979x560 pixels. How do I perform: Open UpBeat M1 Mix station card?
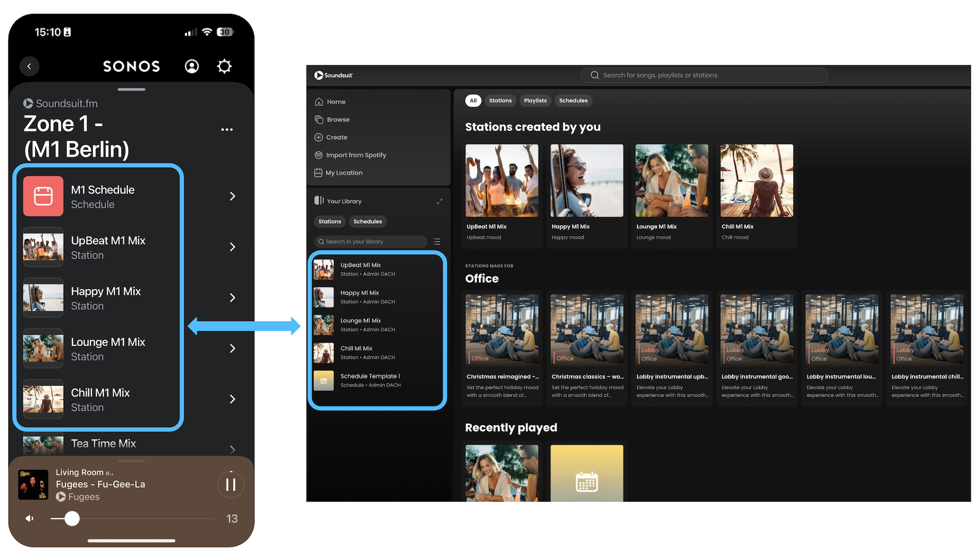[502, 194]
